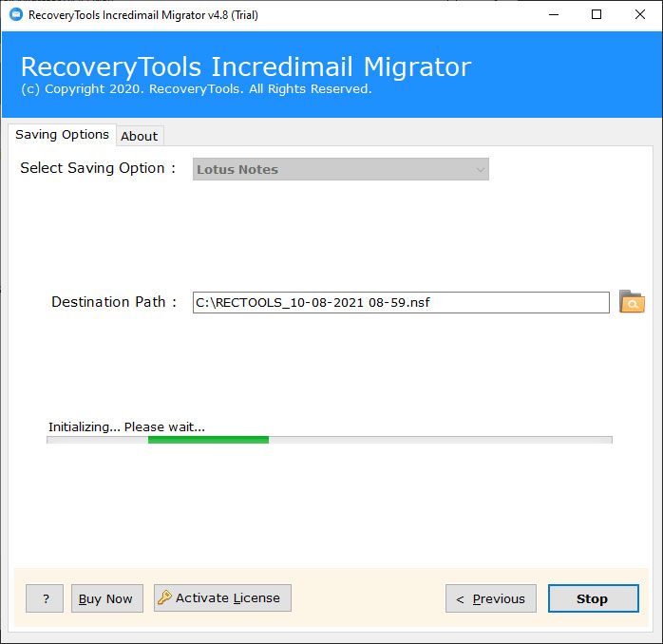Screen dimensions: 663x644
Task: Click the 'Initializing... Please wait...' status text
Action: (x=126, y=427)
